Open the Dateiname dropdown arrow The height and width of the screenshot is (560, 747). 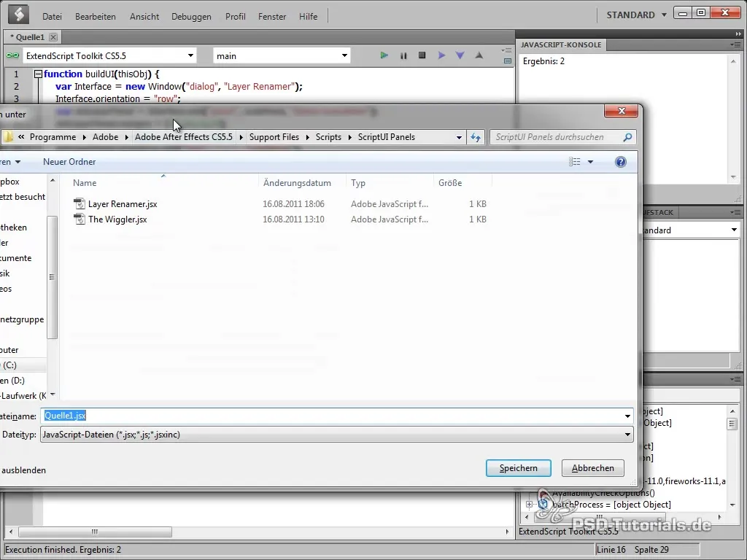pyautogui.click(x=627, y=416)
